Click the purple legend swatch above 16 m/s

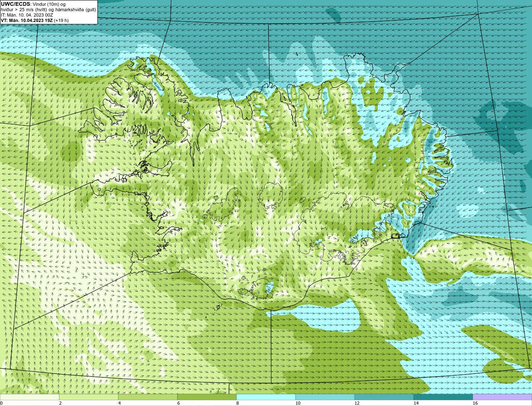(502, 397)
